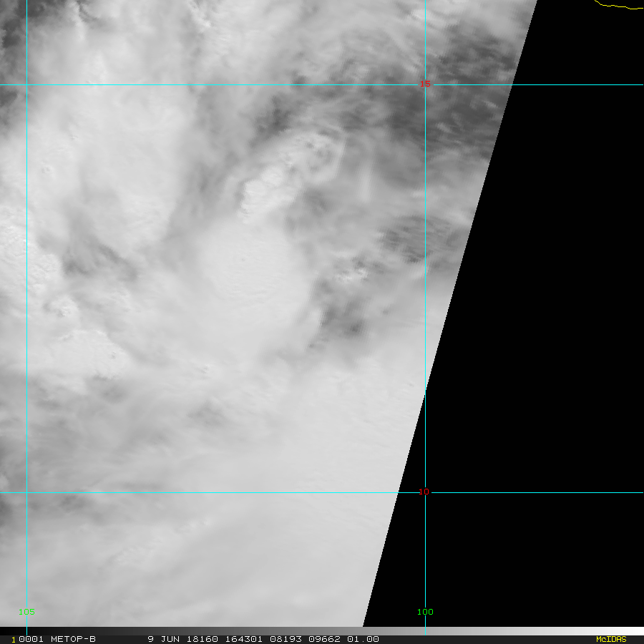Click the yellow coastline at the top-right
This screenshot has width=644, height=644.
(x=618, y=6)
